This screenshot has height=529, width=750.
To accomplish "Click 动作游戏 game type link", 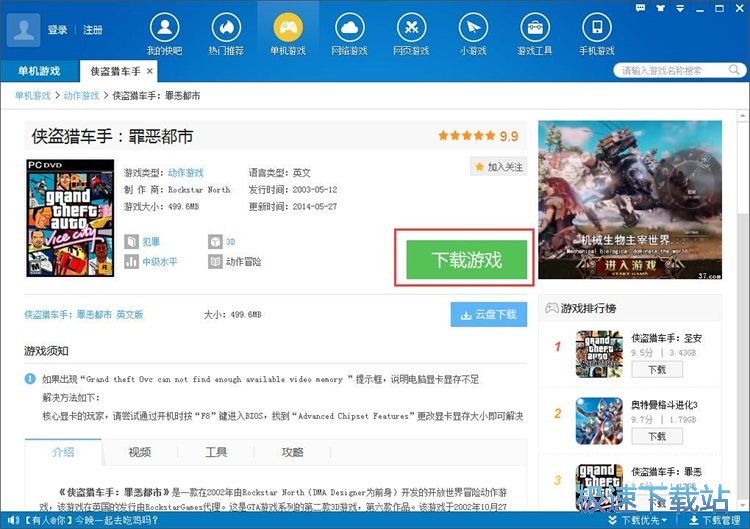I will [x=186, y=173].
